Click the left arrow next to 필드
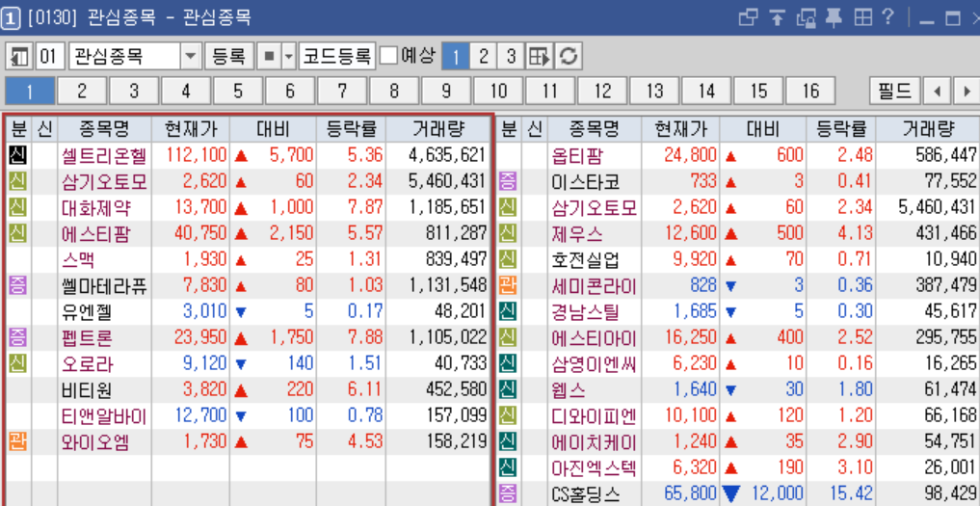Screen dimensions: 980x506 click(937, 92)
